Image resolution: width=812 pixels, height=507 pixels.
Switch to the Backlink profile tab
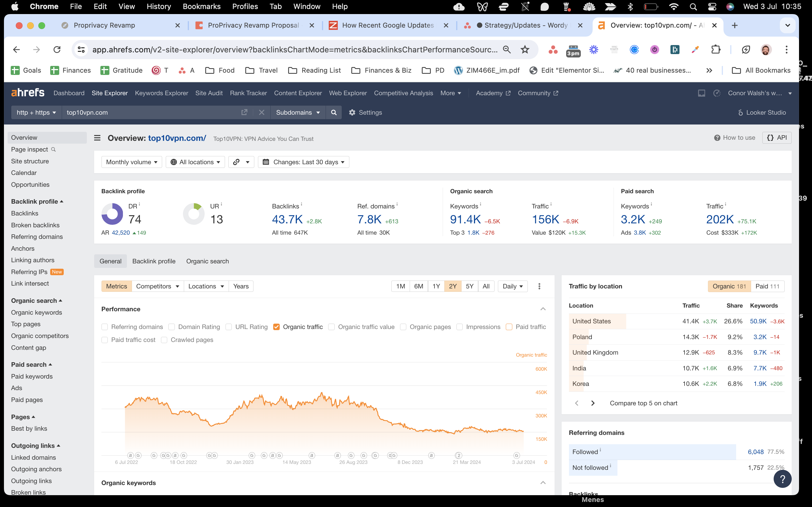click(154, 261)
